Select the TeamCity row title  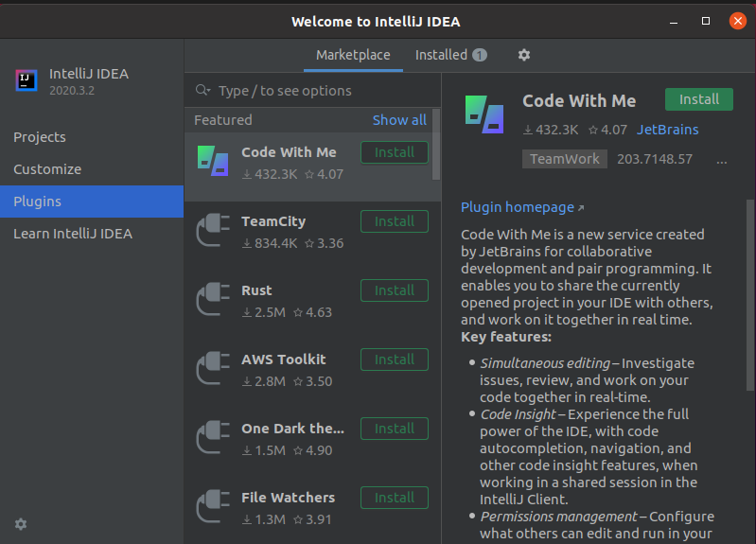click(273, 221)
